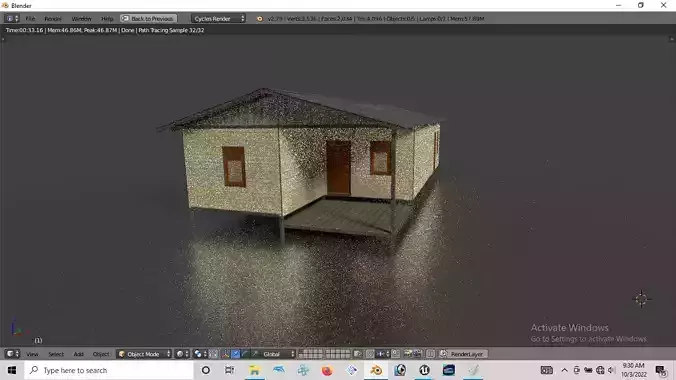Open the View menu in viewport header

[x=32, y=354]
